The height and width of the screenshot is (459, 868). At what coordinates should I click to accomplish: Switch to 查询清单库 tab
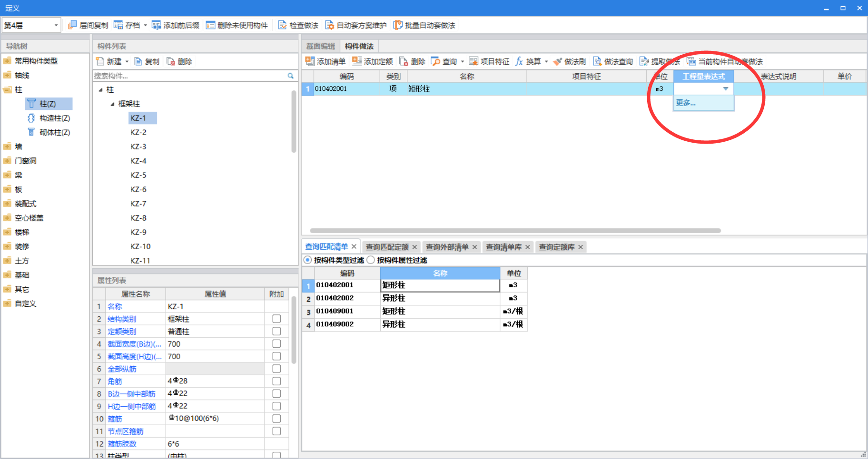504,247
